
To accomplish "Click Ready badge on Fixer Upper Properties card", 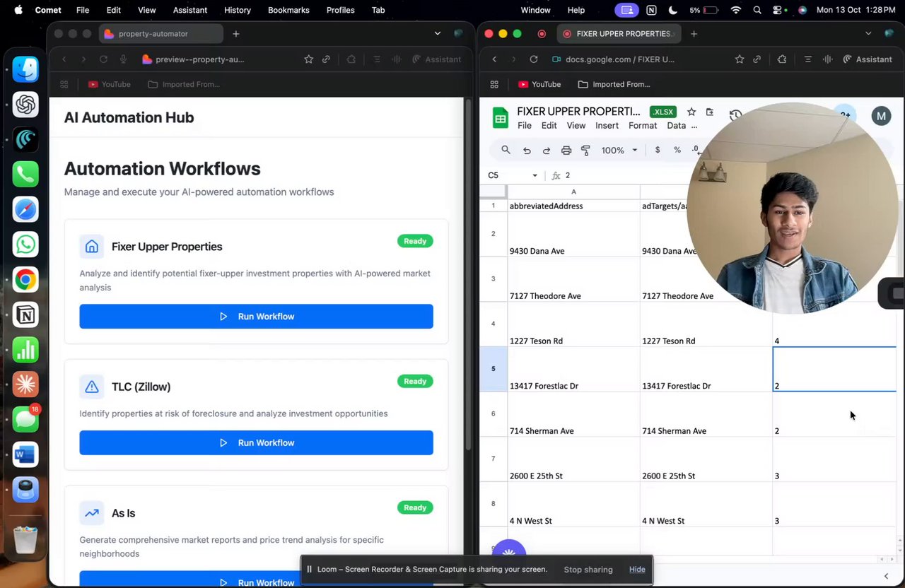I will (x=415, y=241).
